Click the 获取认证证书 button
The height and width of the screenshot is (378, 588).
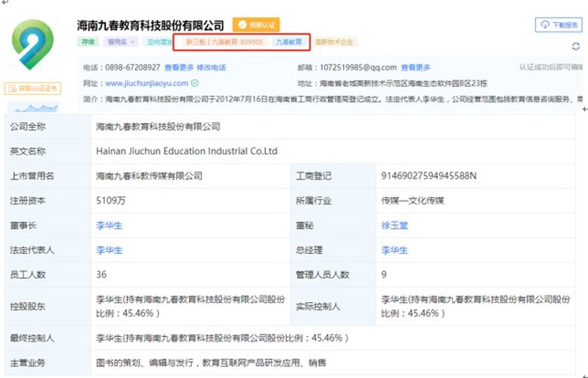tap(32, 88)
